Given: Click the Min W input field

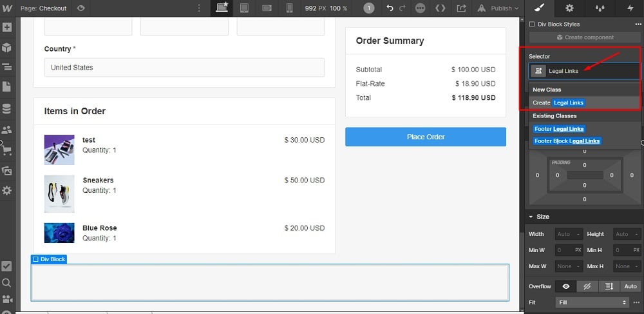Looking at the screenshot, I should 569,250.
